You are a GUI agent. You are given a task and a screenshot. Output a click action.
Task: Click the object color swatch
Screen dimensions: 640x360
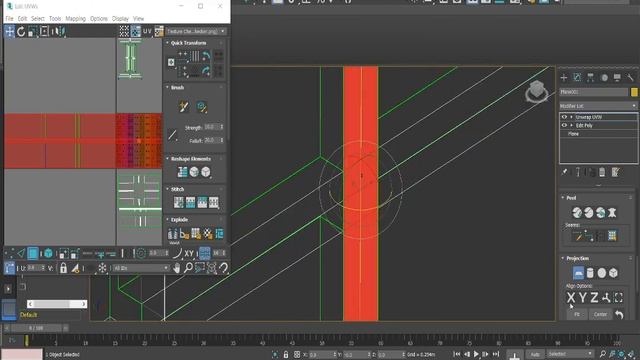(x=634, y=92)
